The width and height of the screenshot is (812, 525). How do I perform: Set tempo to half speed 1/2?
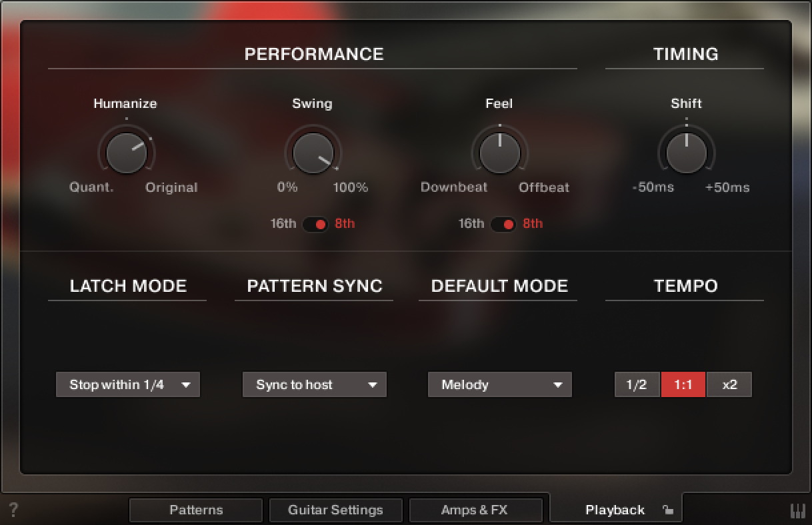pos(637,384)
